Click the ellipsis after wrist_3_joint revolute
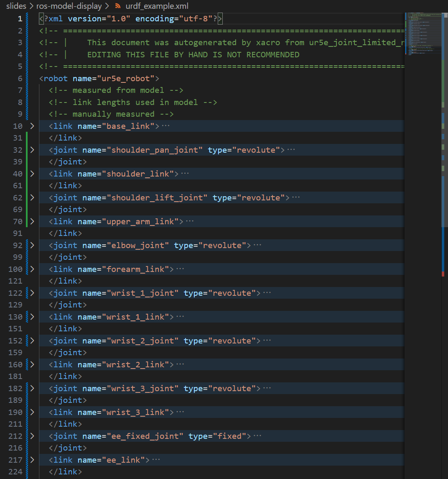This screenshot has width=448, height=479. click(x=267, y=388)
